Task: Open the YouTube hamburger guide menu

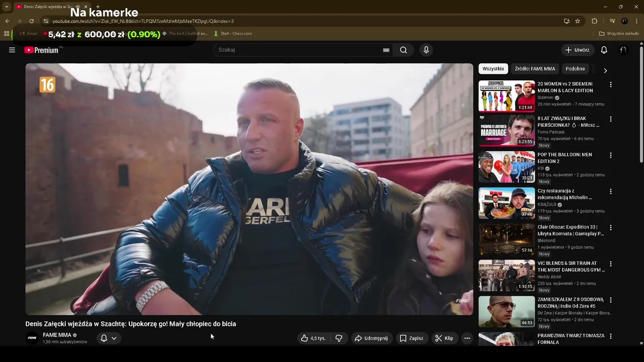Action: [12, 50]
